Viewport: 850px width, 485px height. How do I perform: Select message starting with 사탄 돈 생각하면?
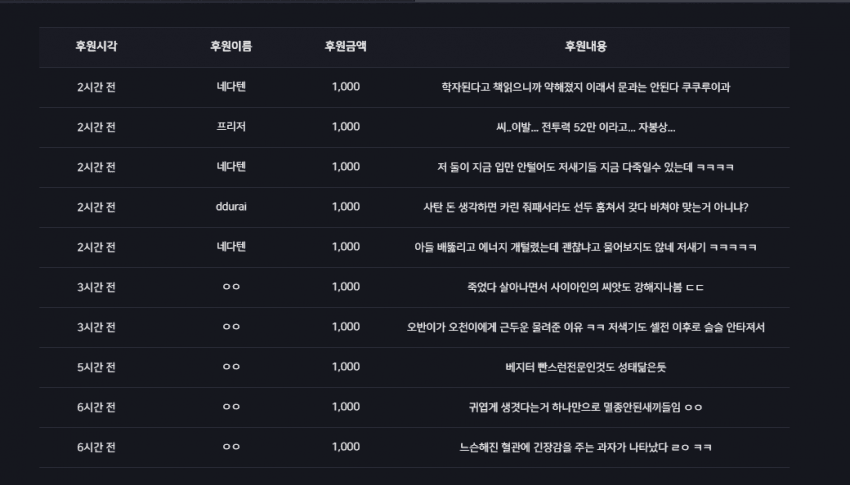coord(585,207)
